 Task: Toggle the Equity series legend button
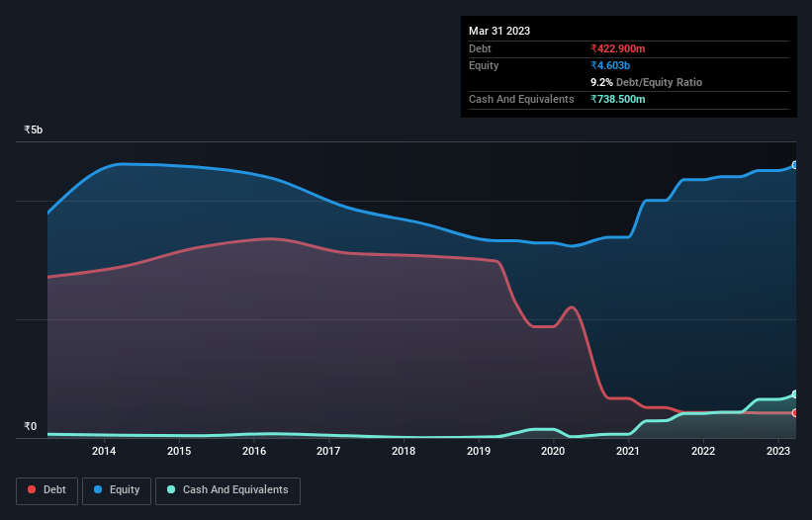pyautogui.click(x=117, y=490)
